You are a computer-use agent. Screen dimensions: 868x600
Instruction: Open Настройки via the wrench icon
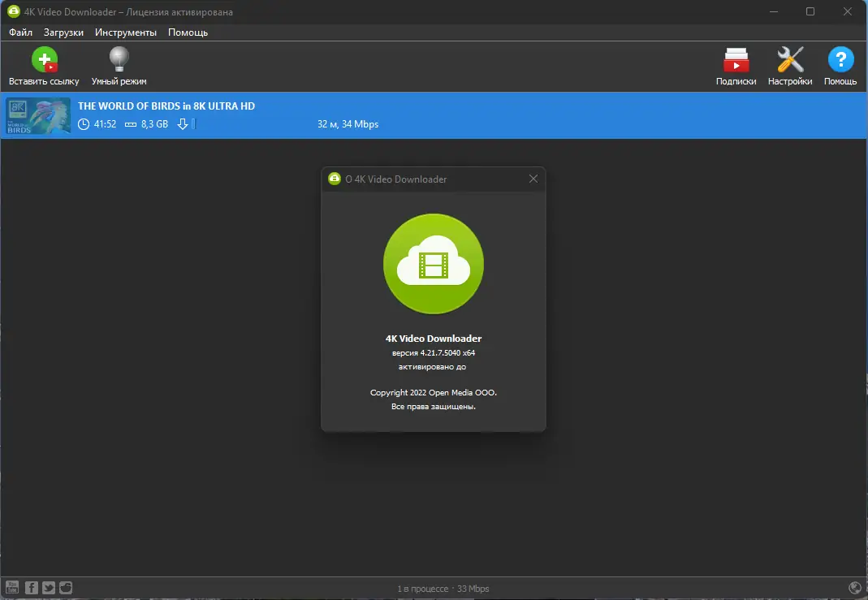click(x=789, y=59)
